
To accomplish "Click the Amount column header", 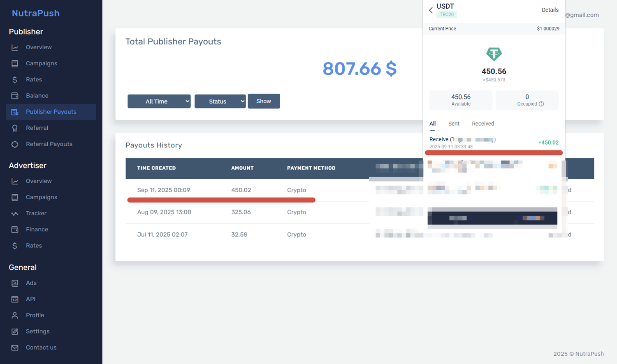I will pos(242,168).
